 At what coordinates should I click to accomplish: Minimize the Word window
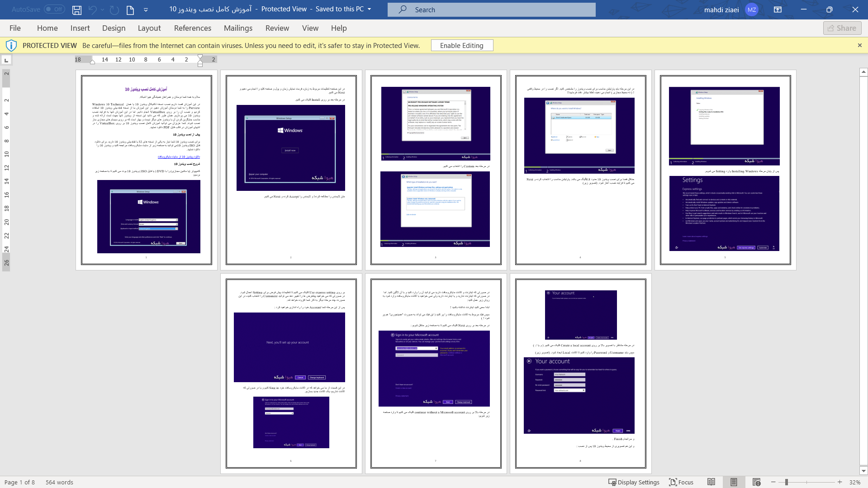click(804, 9)
